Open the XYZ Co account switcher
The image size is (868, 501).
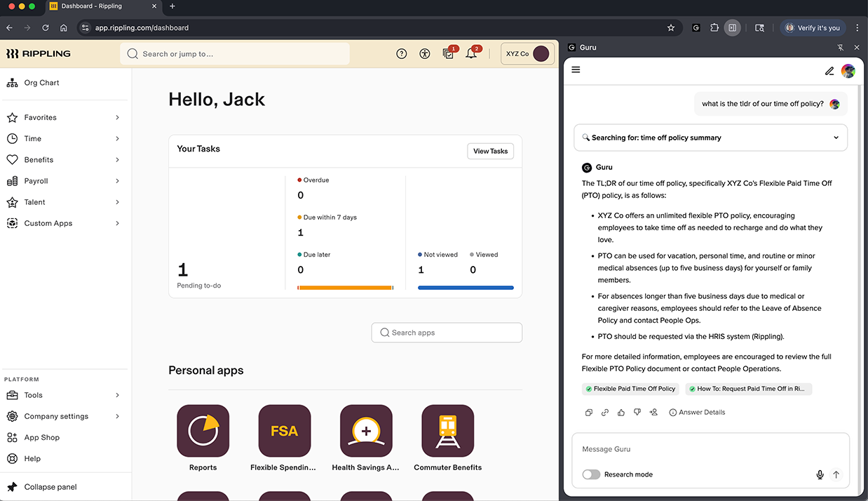527,54
